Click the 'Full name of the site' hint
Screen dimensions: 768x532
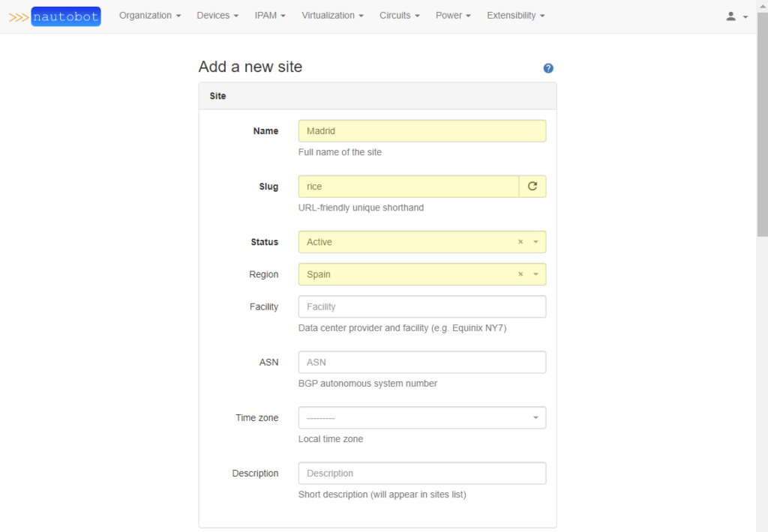(x=340, y=152)
